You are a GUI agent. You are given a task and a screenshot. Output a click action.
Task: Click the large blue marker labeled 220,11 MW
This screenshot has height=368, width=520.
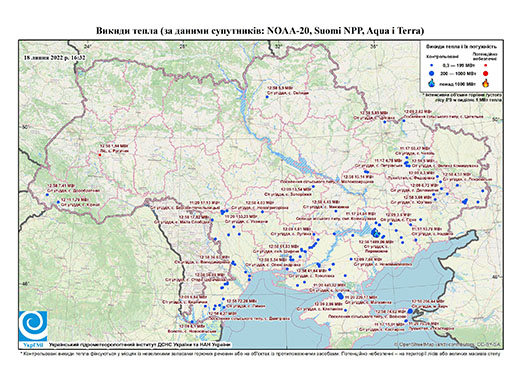click(x=340, y=296)
